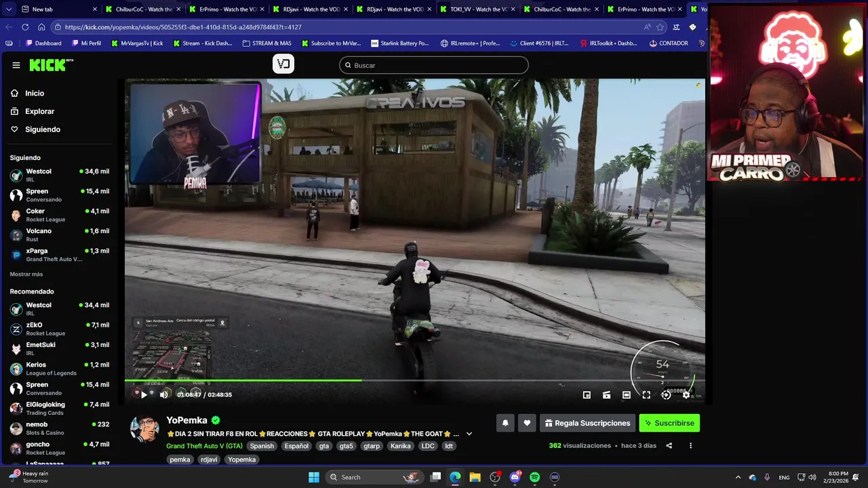Viewport: 868px width, 488px height.
Task: Add this page to favorites with the star
Action: pyautogui.click(x=660, y=27)
